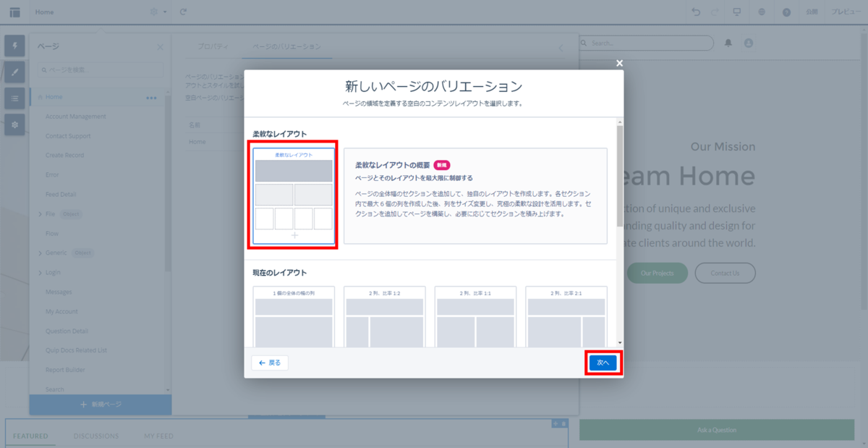This screenshot has height=448, width=868.
Task: Select Quip Docs Related List page
Action: [76, 350]
